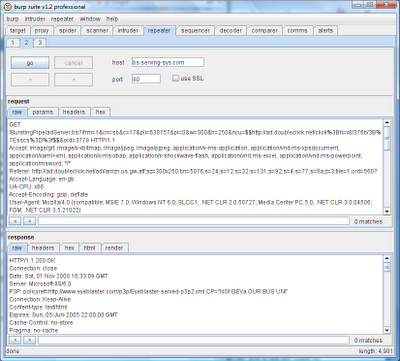Click the request search previous match button

[x=15, y=221]
